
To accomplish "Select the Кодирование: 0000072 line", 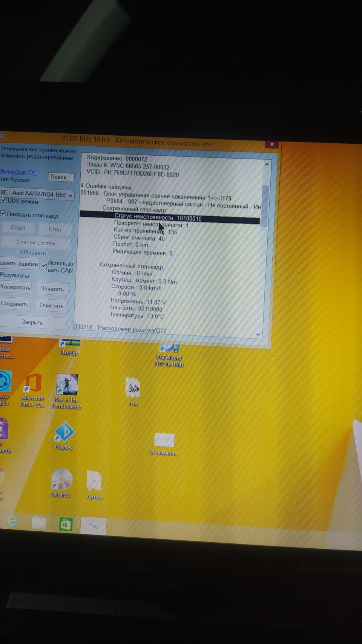I will [117, 158].
